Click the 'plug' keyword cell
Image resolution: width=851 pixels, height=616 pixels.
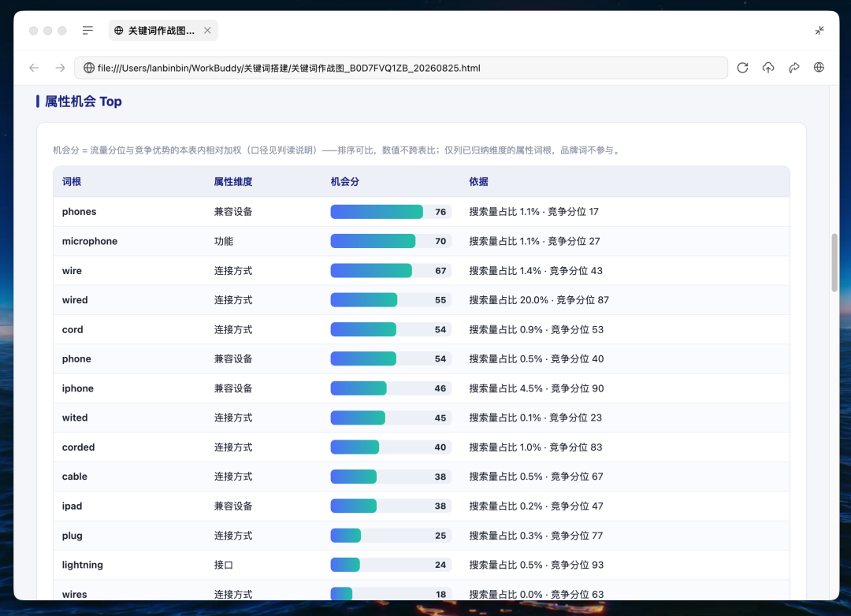click(x=72, y=536)
